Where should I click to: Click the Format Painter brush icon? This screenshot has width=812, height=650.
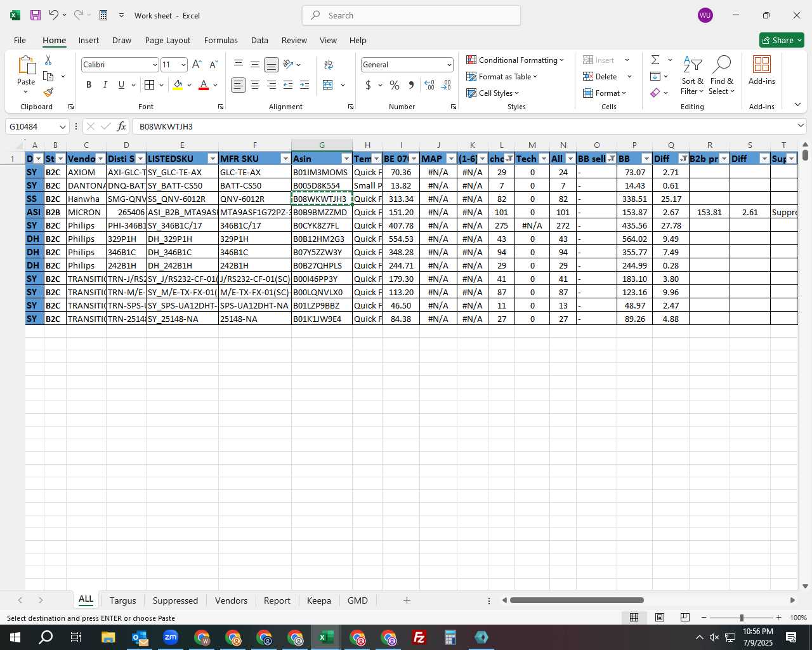(x=48, y=92)
